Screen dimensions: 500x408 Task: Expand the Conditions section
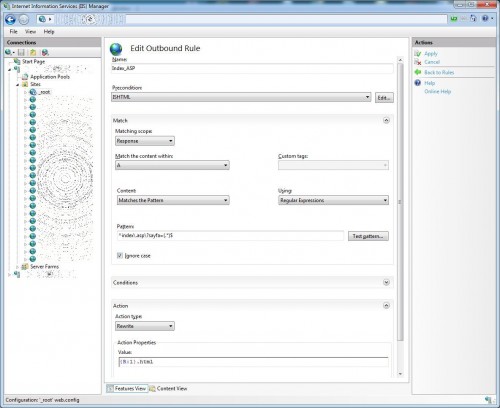(x=386, y=282)
